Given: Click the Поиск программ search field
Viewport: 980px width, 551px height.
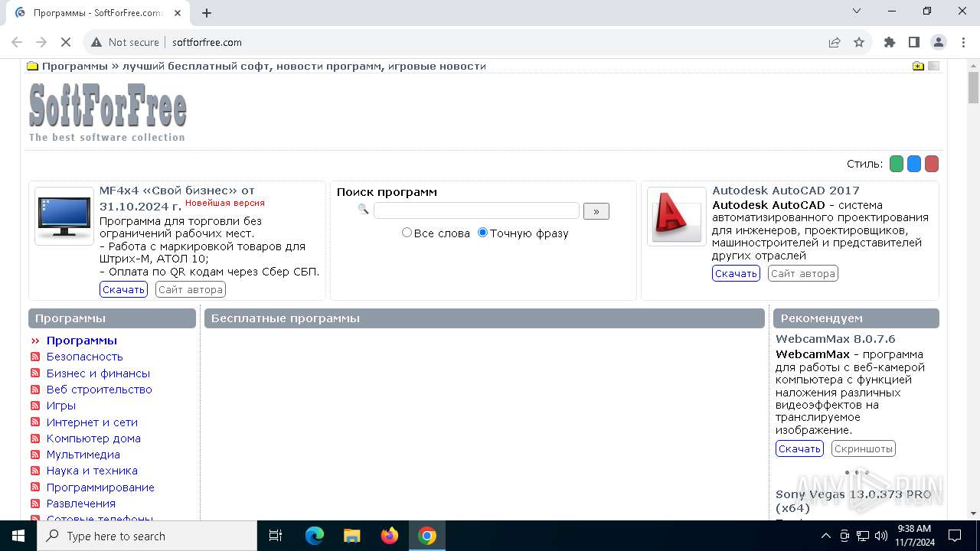Looking at the screenshot, I should click(x=476, y=210).
